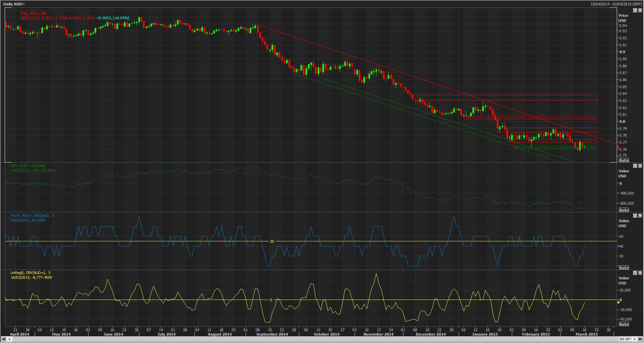Viewport: 644px width, 343px height.
Task: Select the yellow 0 level line label
Action: (x=271, y=300)
